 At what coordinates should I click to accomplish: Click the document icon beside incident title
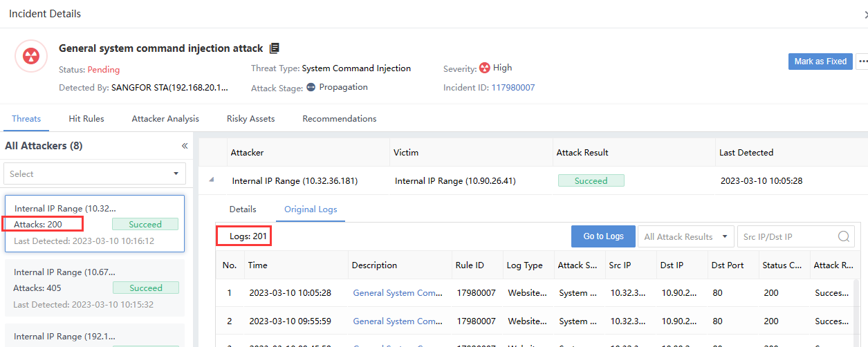275,48
